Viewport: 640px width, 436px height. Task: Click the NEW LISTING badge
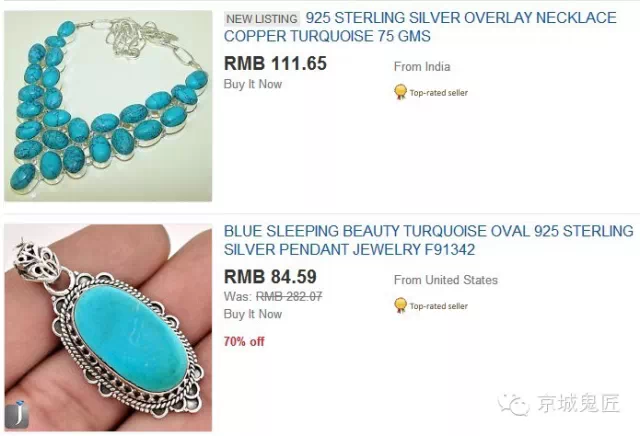point(262,19)
